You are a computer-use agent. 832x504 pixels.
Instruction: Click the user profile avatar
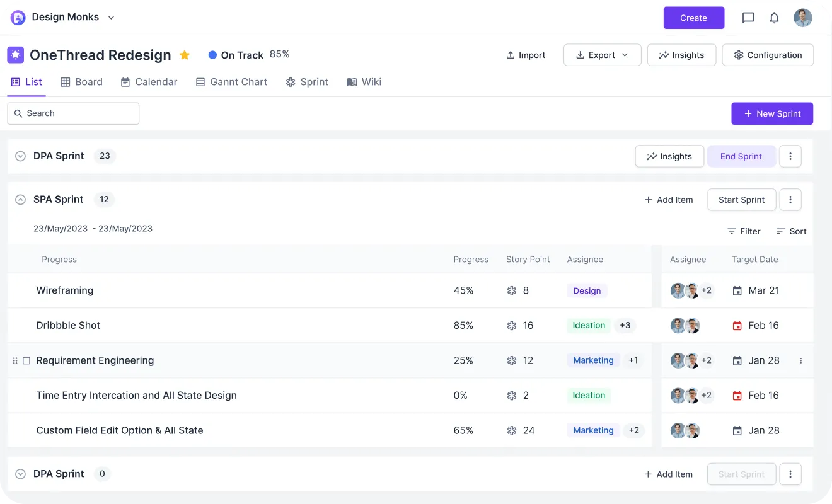802,18
